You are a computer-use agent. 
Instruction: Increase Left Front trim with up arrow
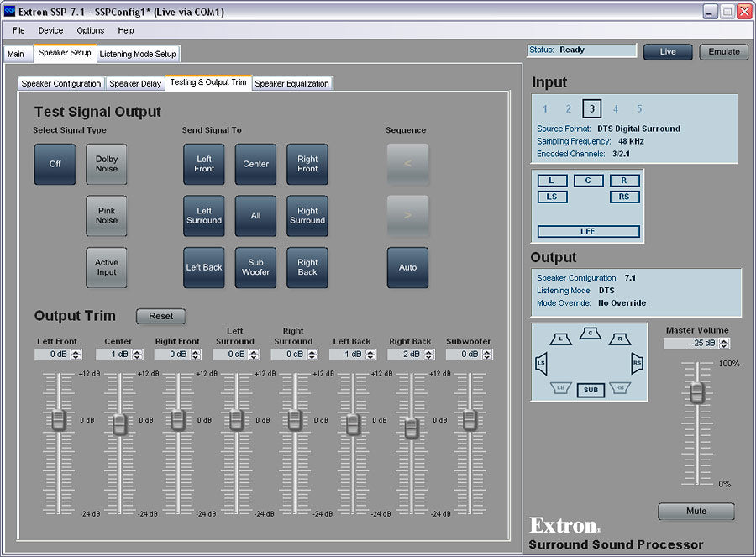77,352
